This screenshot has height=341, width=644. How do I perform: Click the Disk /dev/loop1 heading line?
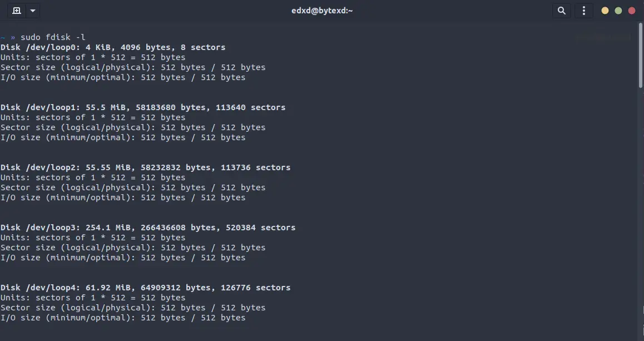(x=143, y=107)
